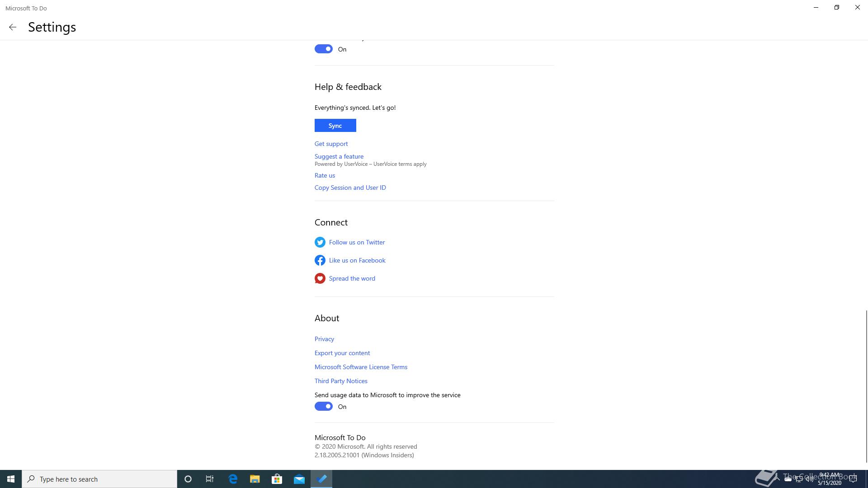Click the red heart Spread icon

point(320,278)
